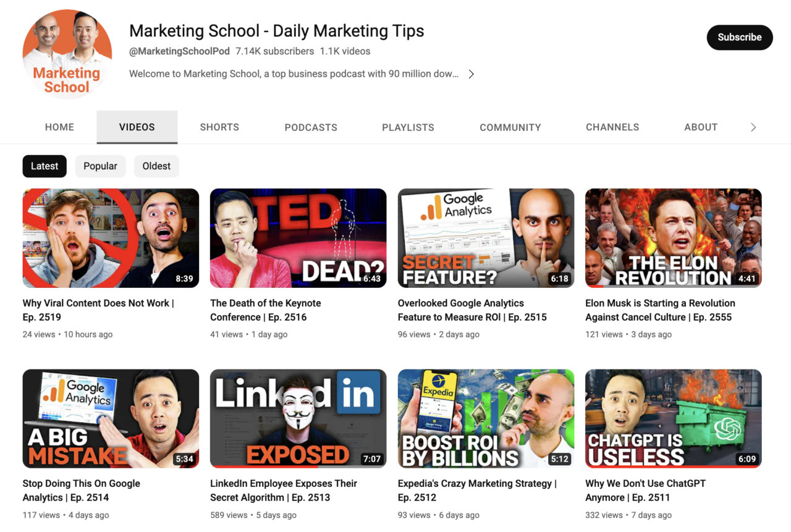The width and height of the screenshot is (791, 532).
Task: Open the Google Analytics 'A Big Mistake' thumbnail
Action: pyautogui.click(x=111, y=418)
